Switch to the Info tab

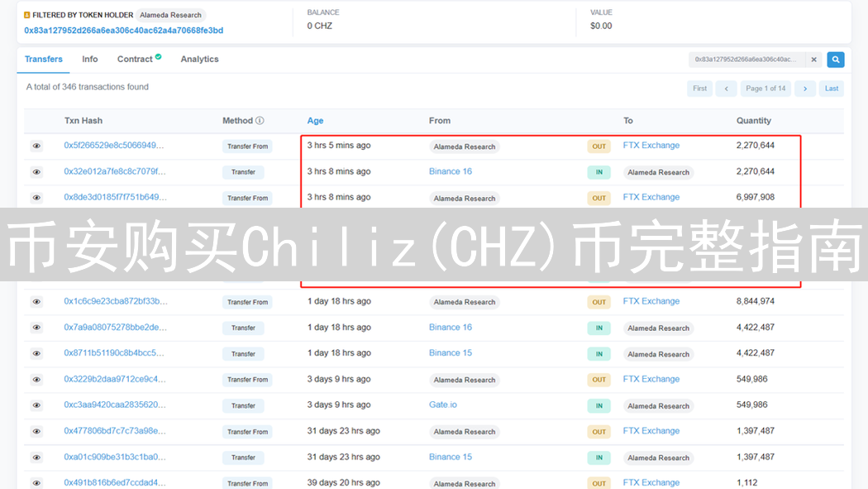coord(89,60)
